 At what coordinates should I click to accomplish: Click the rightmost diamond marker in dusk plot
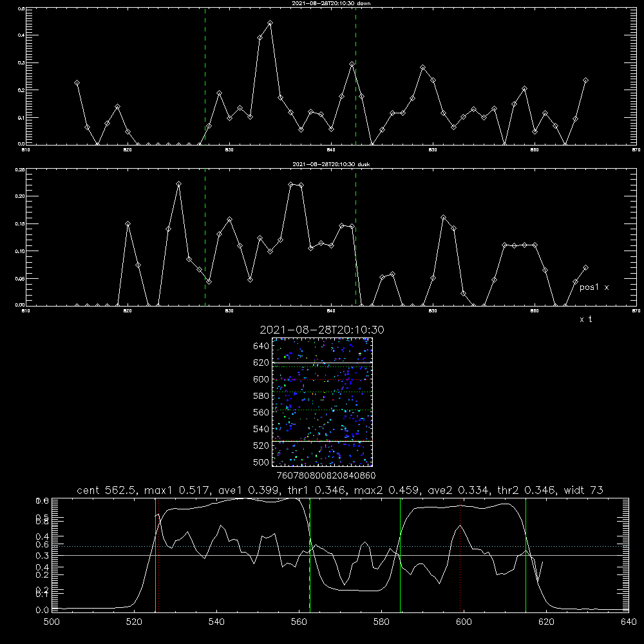coord(585,268)
